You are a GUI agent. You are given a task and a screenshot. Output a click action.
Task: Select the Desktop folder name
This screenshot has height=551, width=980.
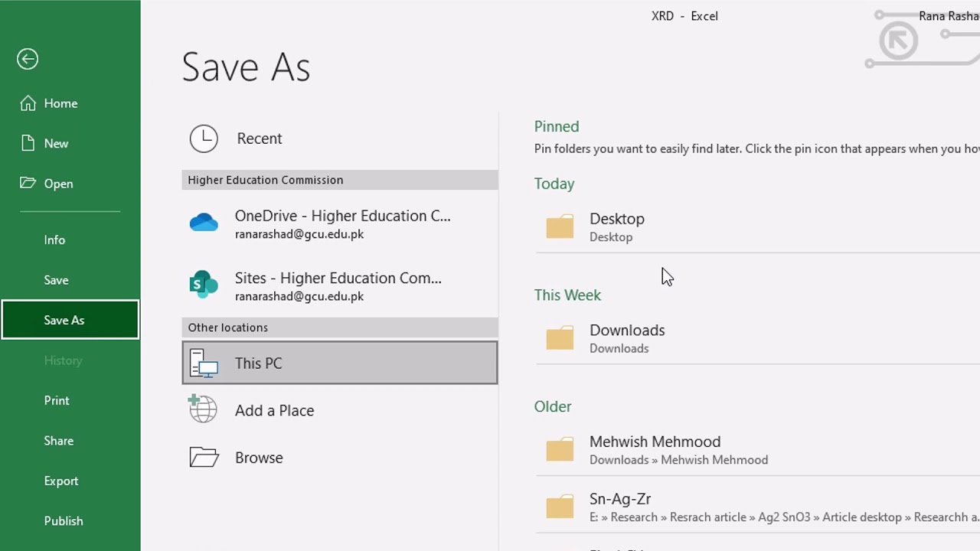click(x=617, y=219)
